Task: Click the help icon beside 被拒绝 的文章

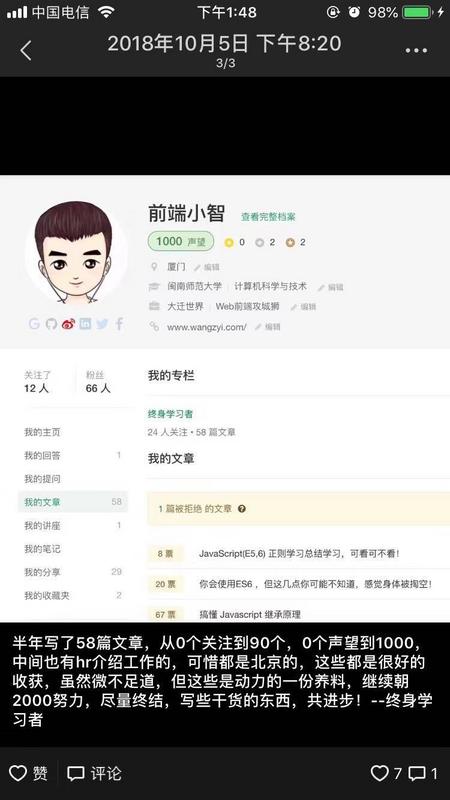Action: (242, 509)
